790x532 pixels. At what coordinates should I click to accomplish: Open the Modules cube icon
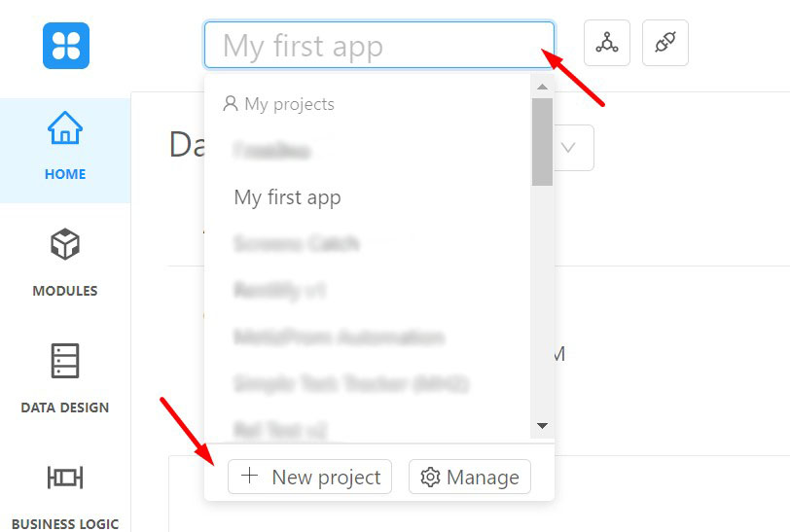(x=65, y=244)
